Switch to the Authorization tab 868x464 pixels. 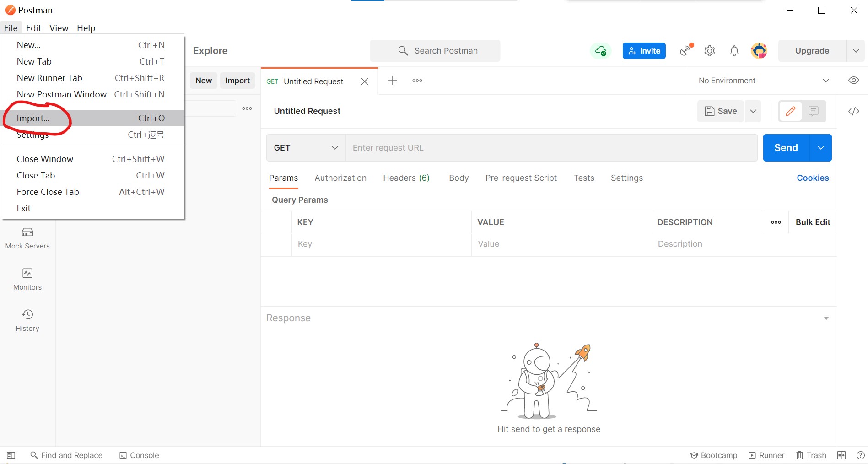[x=340, y=178]
